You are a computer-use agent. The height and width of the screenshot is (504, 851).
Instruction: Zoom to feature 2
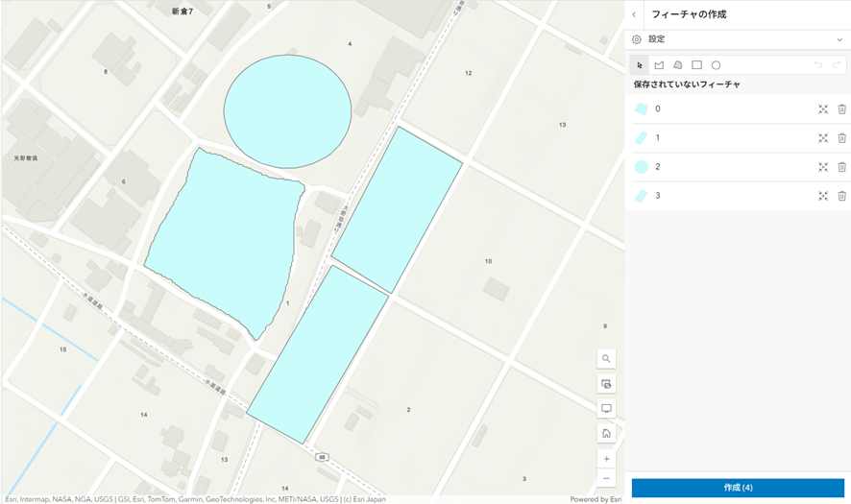point(823,166)
